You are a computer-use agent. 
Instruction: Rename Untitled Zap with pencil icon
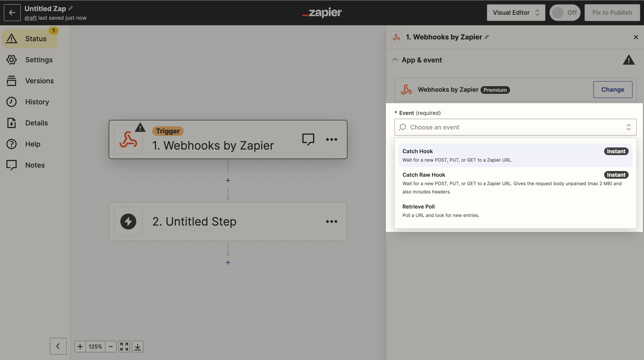(x=71, y=8)
